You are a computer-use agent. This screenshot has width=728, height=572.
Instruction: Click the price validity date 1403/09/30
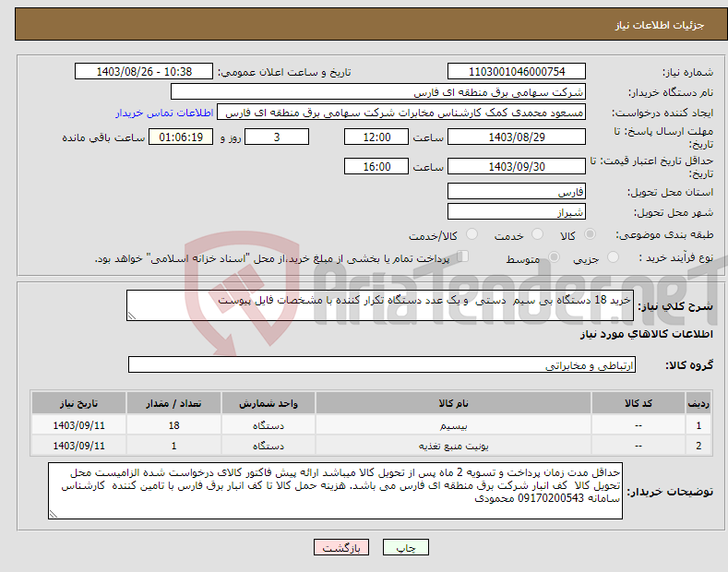click(x=517, y=166)
